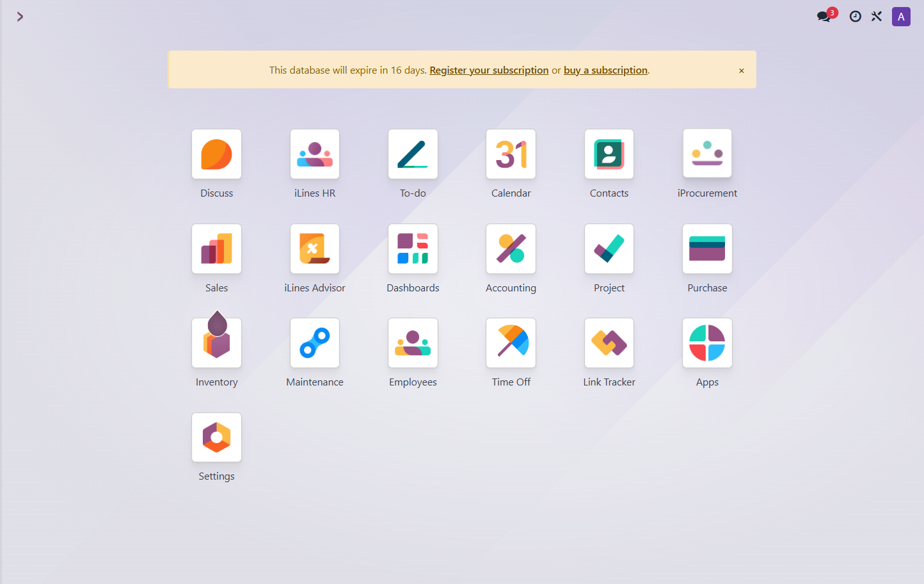Launch the Accounting app
This screenshot has width=924, height=584.
511,249
